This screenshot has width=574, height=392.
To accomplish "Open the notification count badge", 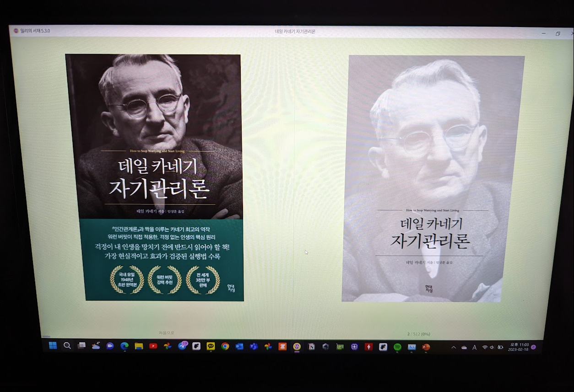I will pyautogui.click(x=533, y=347).
